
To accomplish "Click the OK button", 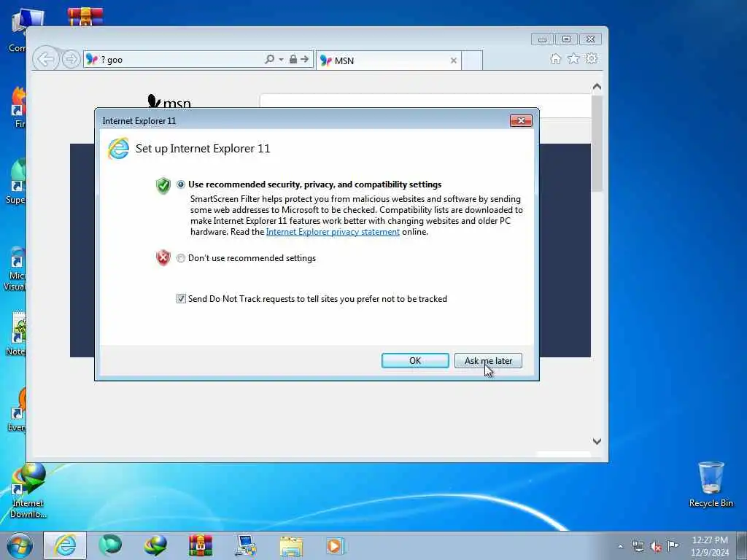I will [x=415, y=360].
